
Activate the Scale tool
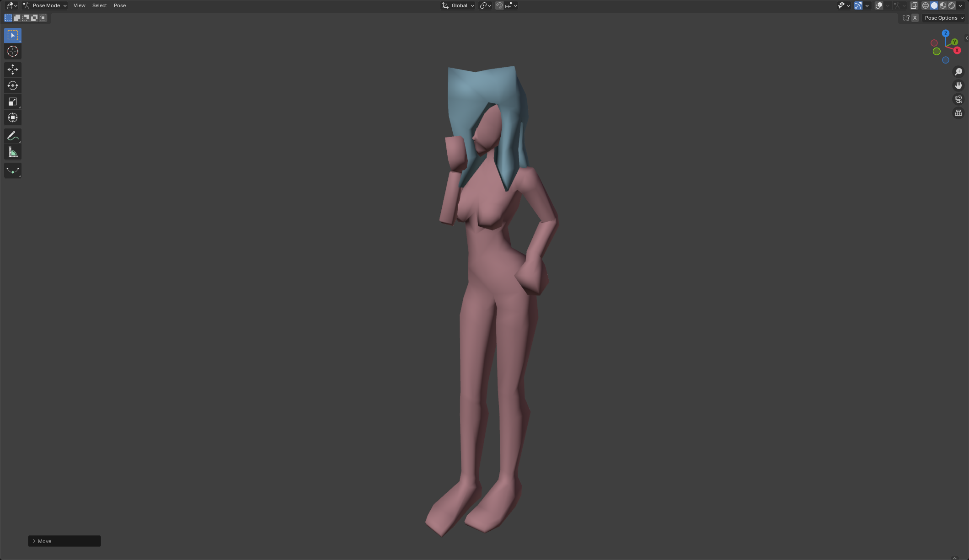[x=13, y=101]
